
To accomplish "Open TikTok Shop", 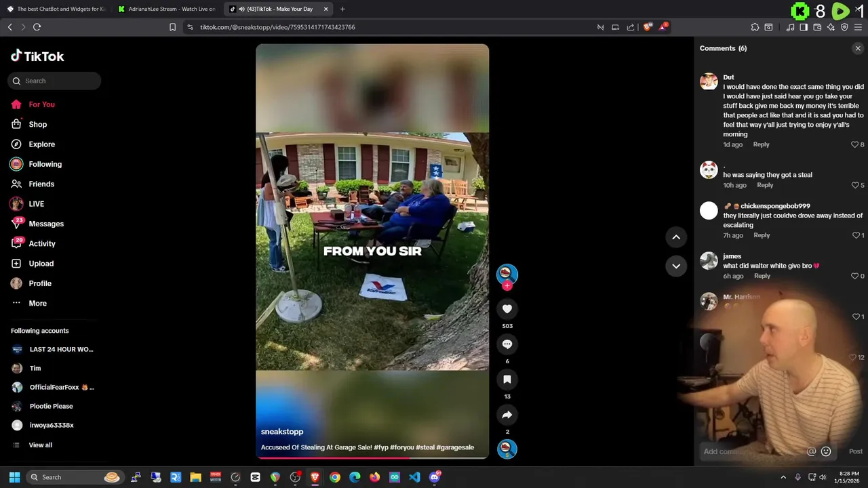I will pos(37,125).
